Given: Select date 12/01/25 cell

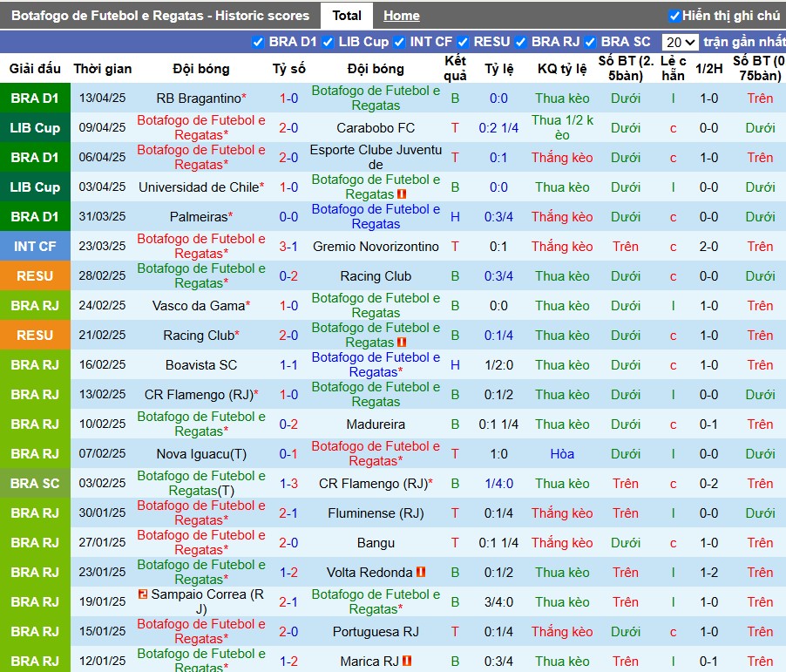Looking at the screenshot, I should coord(102,661).
